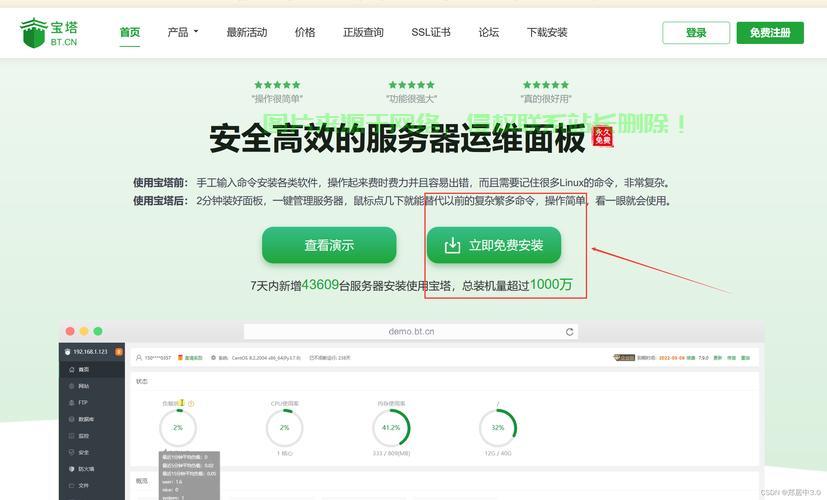Screen dimensions: 827x500
Task: Click the 内存使用率 41.2% gauge
Action: click(x=391, y=428)
